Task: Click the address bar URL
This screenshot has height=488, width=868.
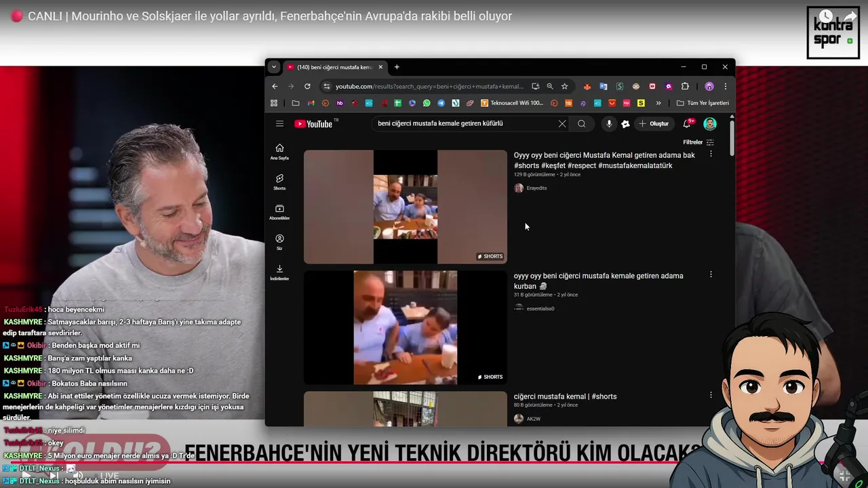Action: 429,86
